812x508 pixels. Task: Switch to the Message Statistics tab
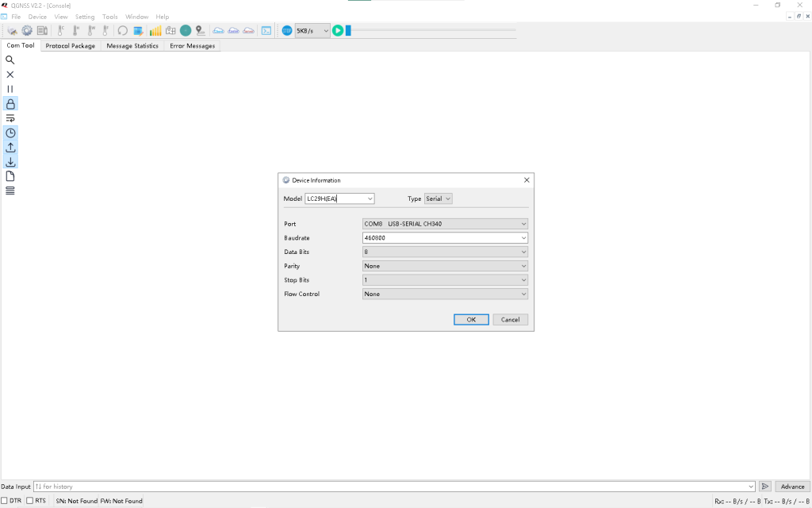click(132, 46)
